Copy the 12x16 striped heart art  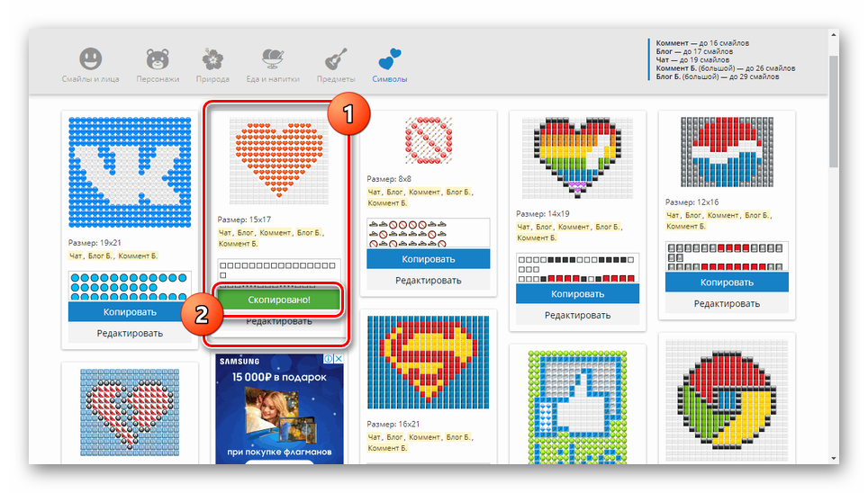tap(727, 282)
